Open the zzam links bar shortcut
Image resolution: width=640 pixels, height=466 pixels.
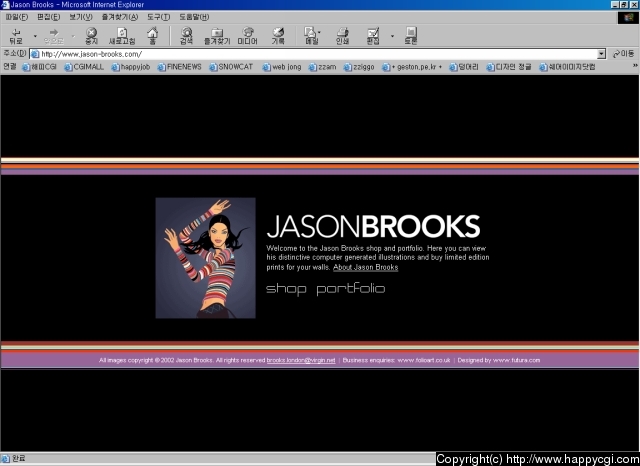tap(322, 67)
